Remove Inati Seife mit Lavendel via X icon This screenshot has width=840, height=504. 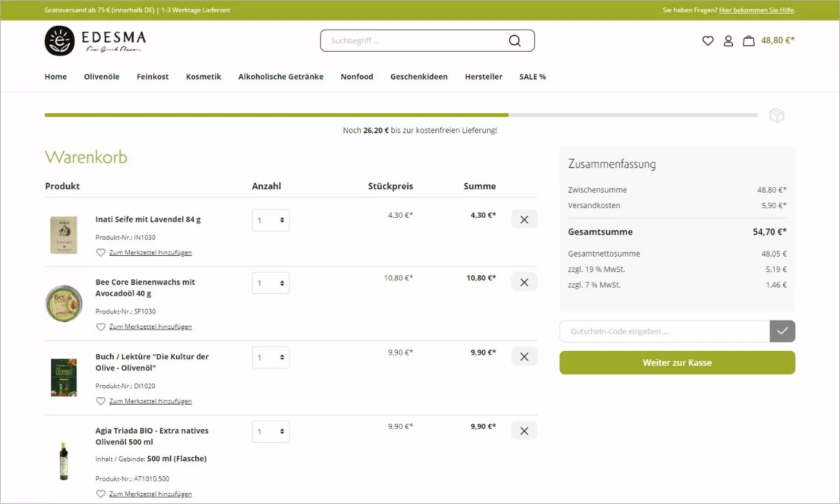(x=523, y=219)
